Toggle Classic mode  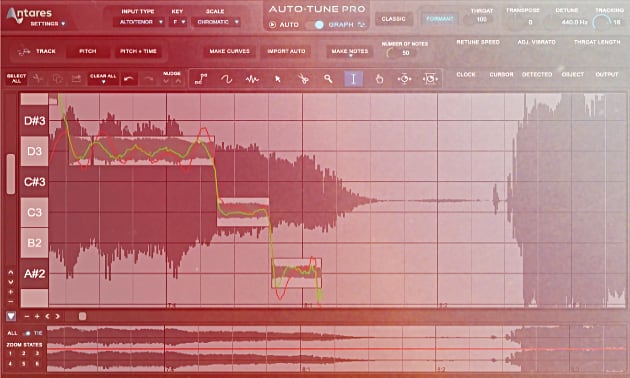[393, 19]
